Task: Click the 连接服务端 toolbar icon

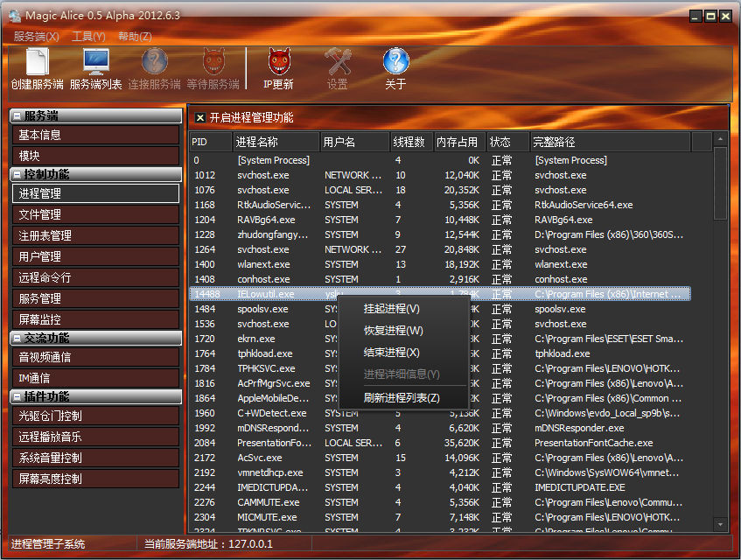Action: click(155, 61)
